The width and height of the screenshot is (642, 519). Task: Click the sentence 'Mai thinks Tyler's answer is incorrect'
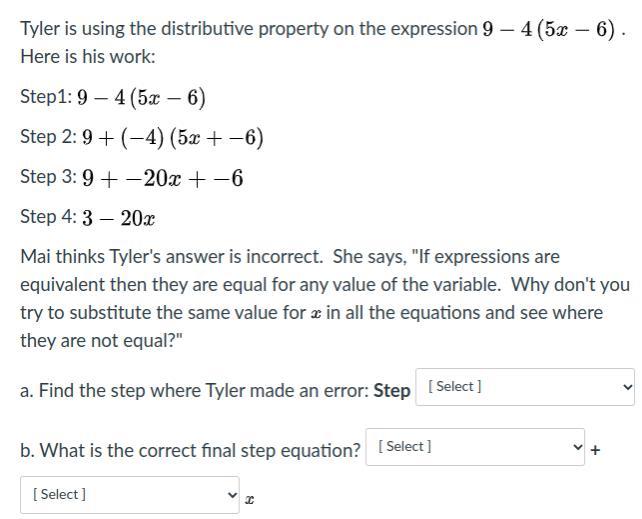172,257
